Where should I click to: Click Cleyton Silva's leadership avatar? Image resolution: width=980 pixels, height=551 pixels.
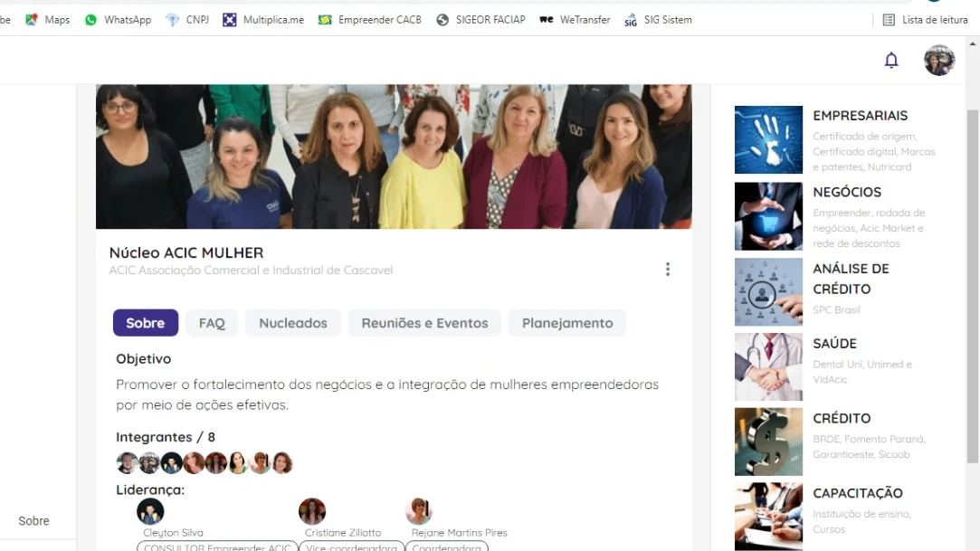150,511
